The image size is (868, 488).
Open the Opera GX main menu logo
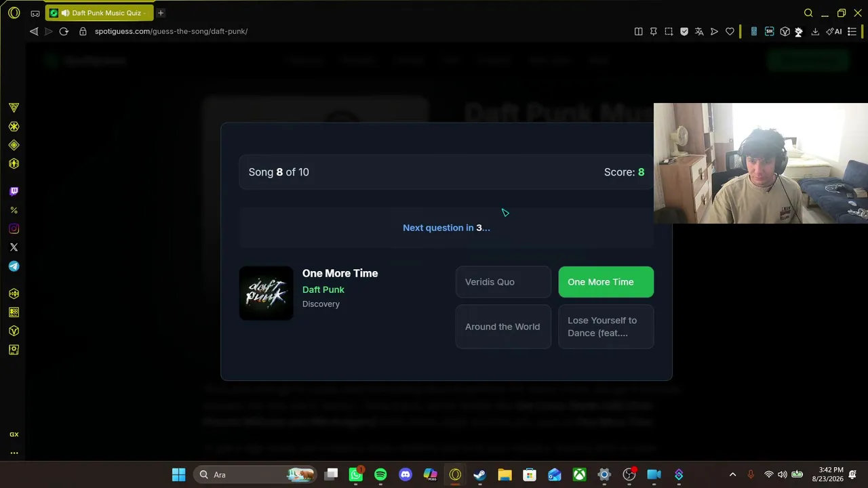pyautogui.click(x=14, y=13)
